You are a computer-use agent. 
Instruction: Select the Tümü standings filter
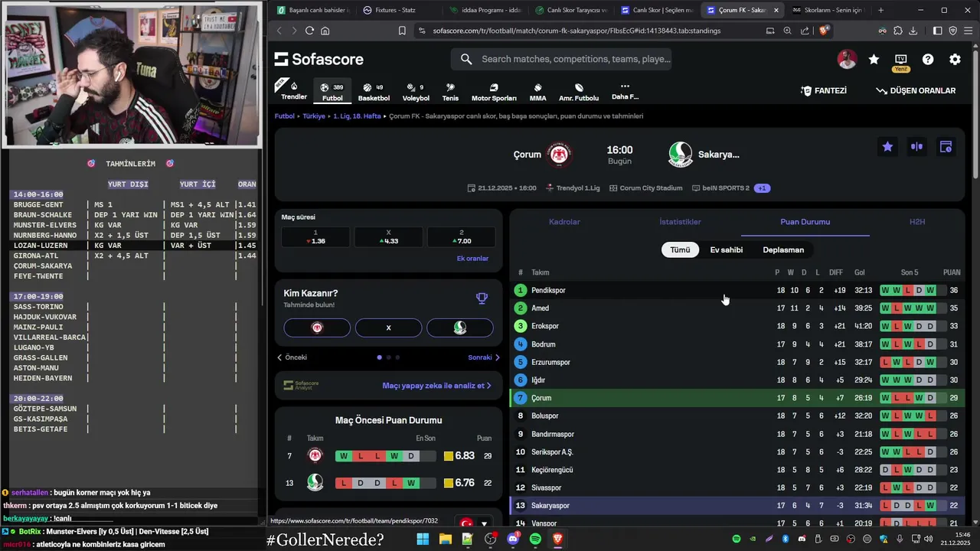tap(680, 249)
